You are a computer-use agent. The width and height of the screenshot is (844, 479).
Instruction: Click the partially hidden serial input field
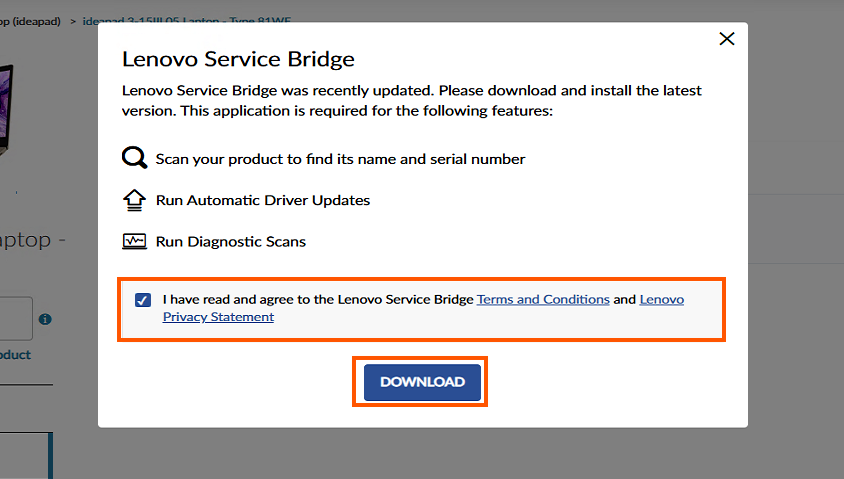pyautogui.click(x=16, y=319)
